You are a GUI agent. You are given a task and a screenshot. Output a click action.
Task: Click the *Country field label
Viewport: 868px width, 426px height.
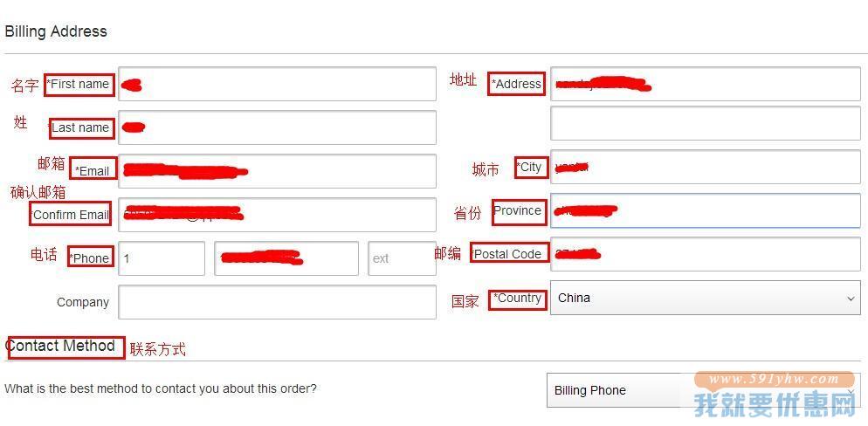tap(518, 299)
